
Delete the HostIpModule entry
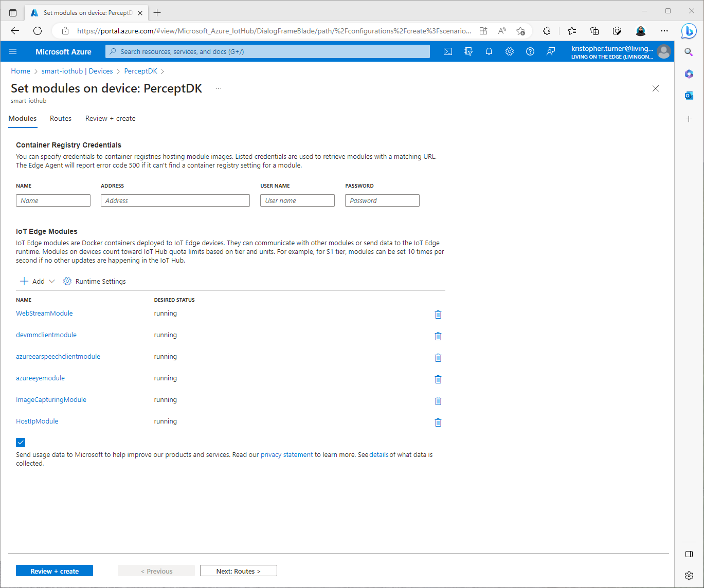tap(438, 422)
